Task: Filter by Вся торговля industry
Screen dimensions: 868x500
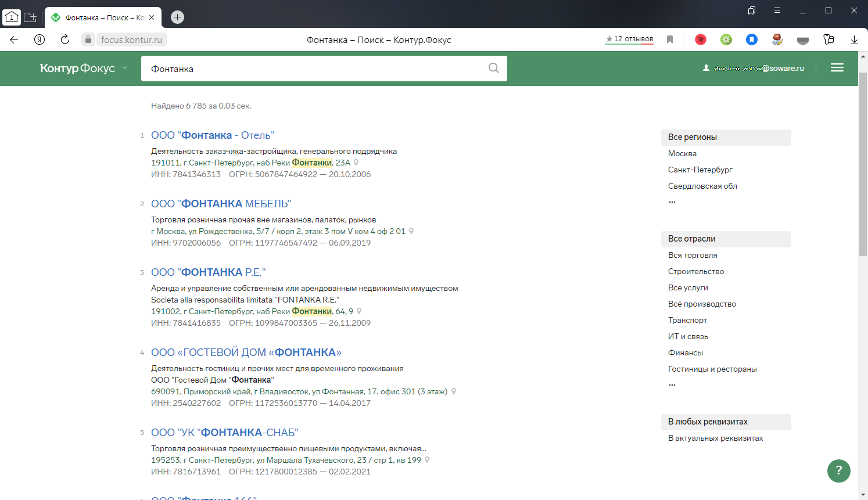Action: (x=693, y=255)
